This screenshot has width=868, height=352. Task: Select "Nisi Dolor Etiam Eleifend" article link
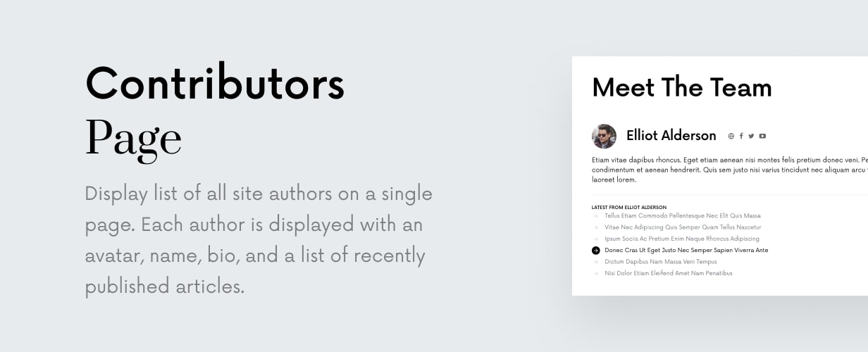click(x=668, y=273)
